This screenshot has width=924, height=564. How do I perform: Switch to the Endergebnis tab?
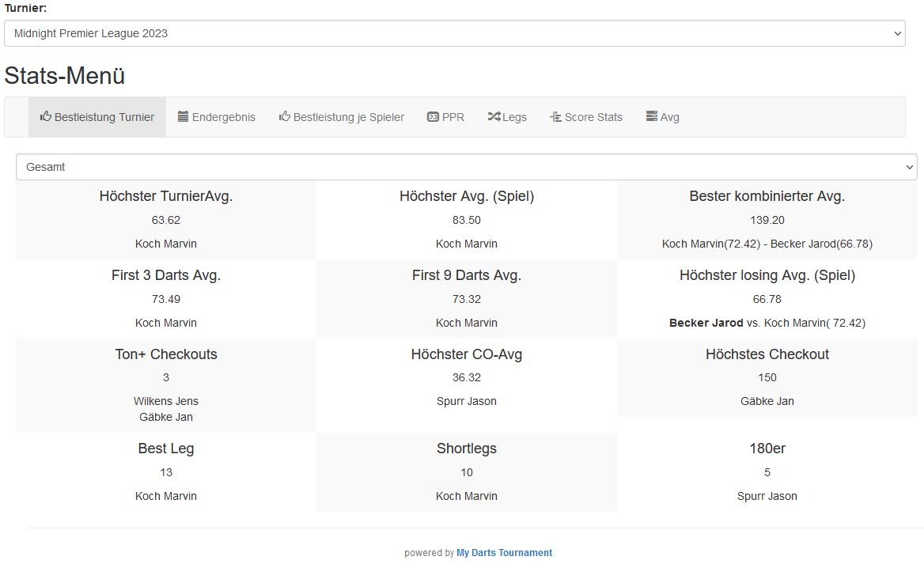(224, 117)
